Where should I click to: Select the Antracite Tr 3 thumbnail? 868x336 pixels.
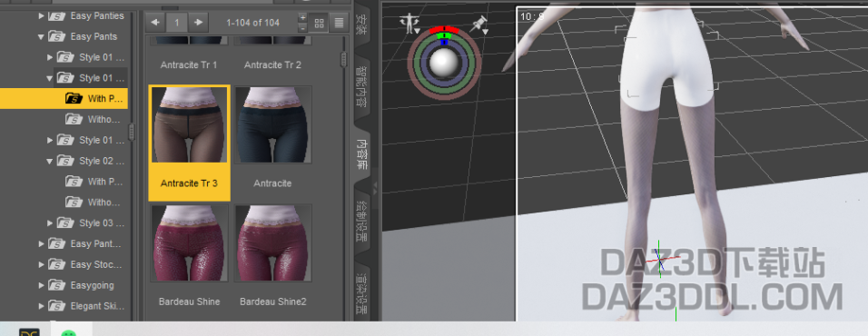pos(190,124)
